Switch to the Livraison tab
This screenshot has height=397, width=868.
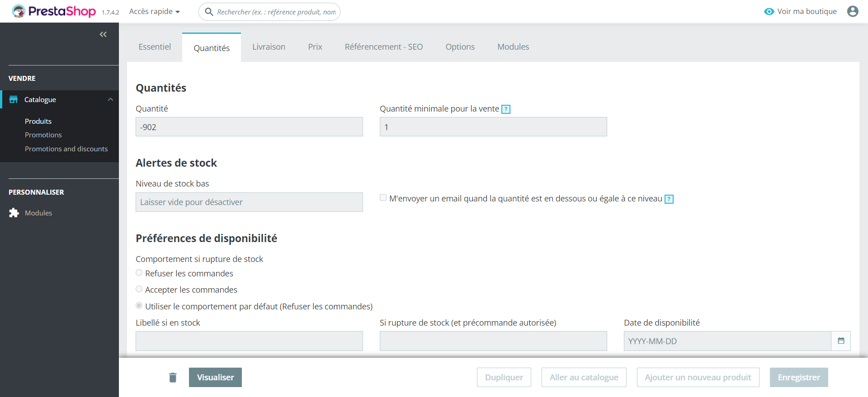(269, 47)
